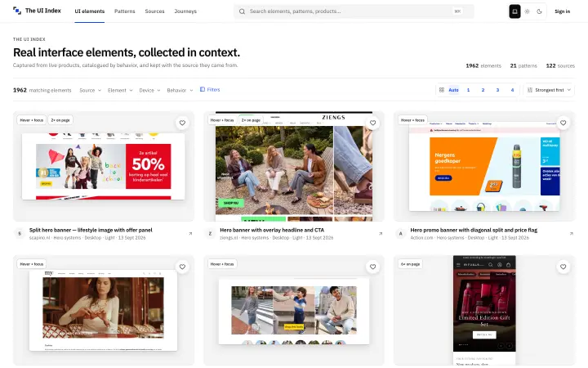Click 'Hover + focus' tag on Action.com card
The height and width of the screenshot is (368, 588).
pyautogui.click(x=412, y=120)
